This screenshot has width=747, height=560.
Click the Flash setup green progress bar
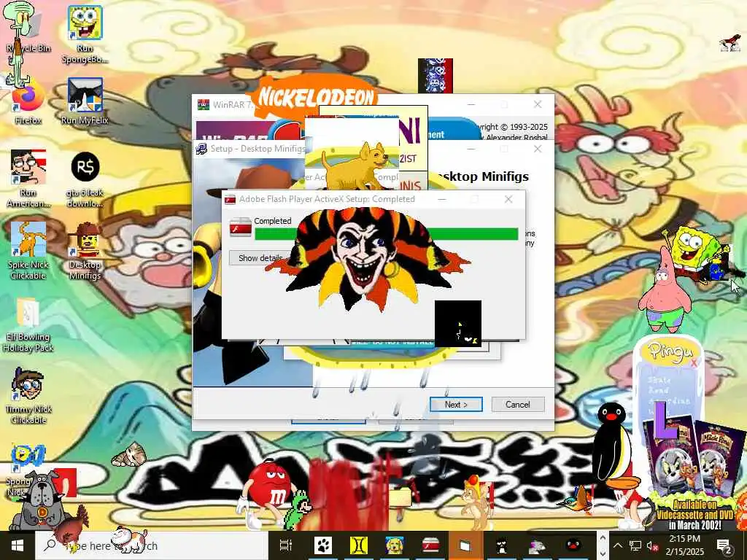coord(387,234)
